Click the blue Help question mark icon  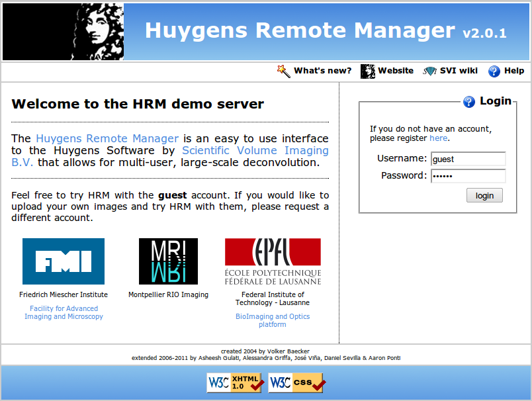494,71
